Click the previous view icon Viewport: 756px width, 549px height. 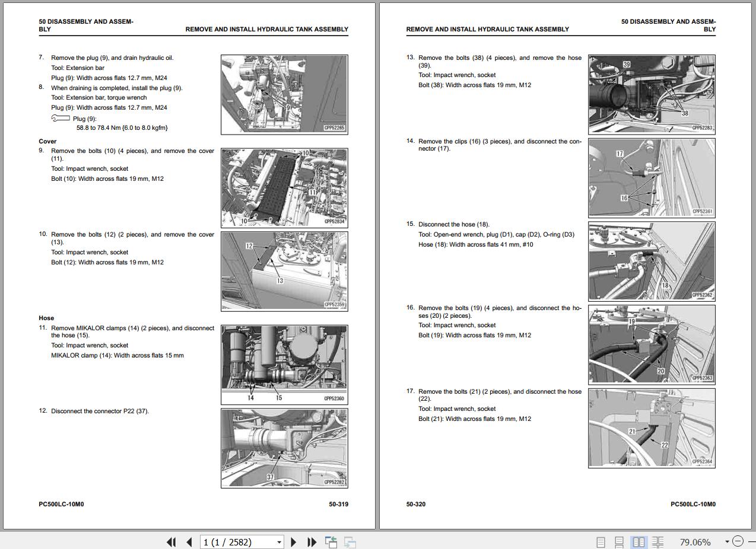pyautogui.click(x=331, y=542)
